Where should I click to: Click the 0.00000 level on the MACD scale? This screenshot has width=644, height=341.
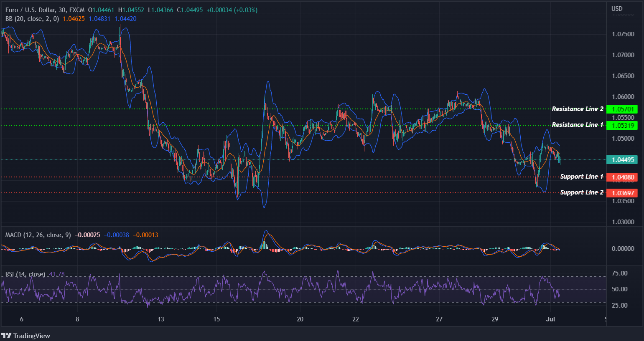pos(623,248)
